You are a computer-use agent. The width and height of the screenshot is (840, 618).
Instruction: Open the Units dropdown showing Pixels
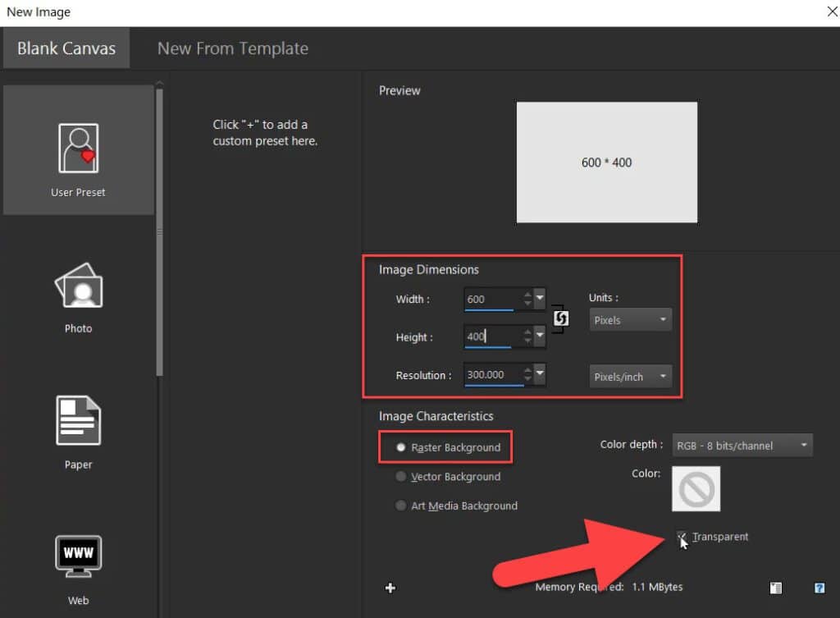pos(629,319)
